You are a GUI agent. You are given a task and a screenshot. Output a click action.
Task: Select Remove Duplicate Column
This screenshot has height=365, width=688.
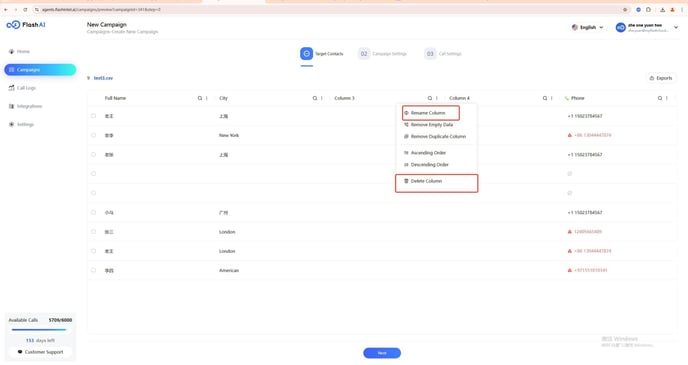pyautogui.click(x=435, y=136)
